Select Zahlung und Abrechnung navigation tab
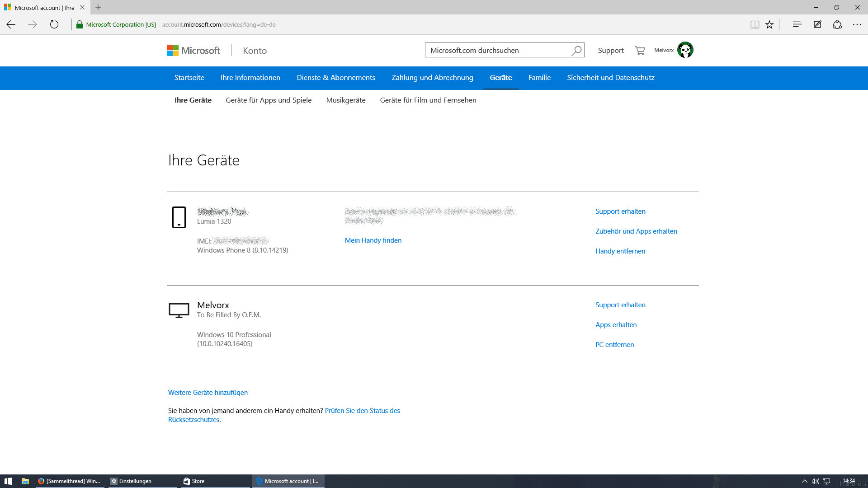 432,78
